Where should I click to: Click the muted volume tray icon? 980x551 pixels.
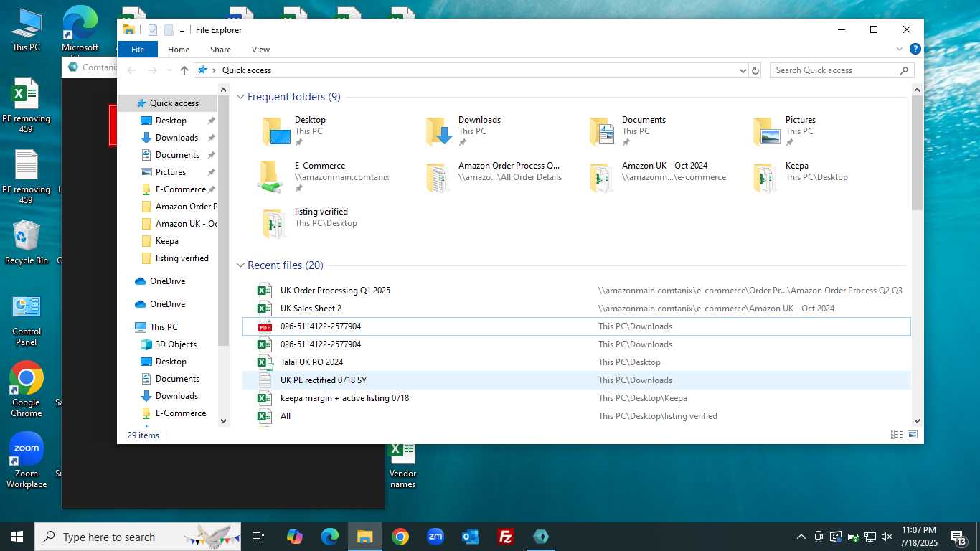(887, 537)
